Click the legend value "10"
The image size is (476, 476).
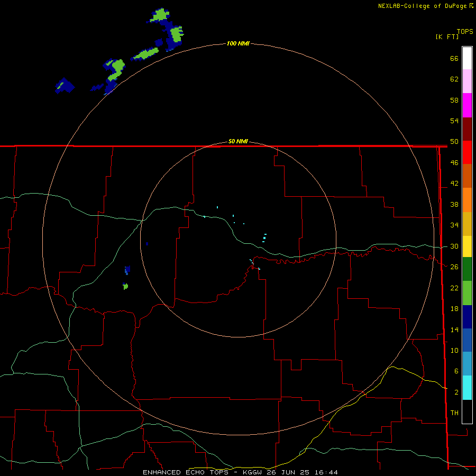pyautogui.click(x=454, y=351)
